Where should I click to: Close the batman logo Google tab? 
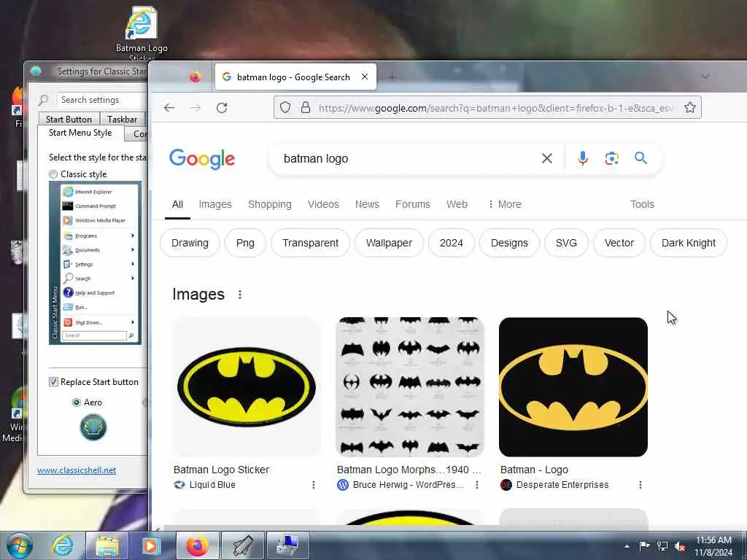(365, 77)
